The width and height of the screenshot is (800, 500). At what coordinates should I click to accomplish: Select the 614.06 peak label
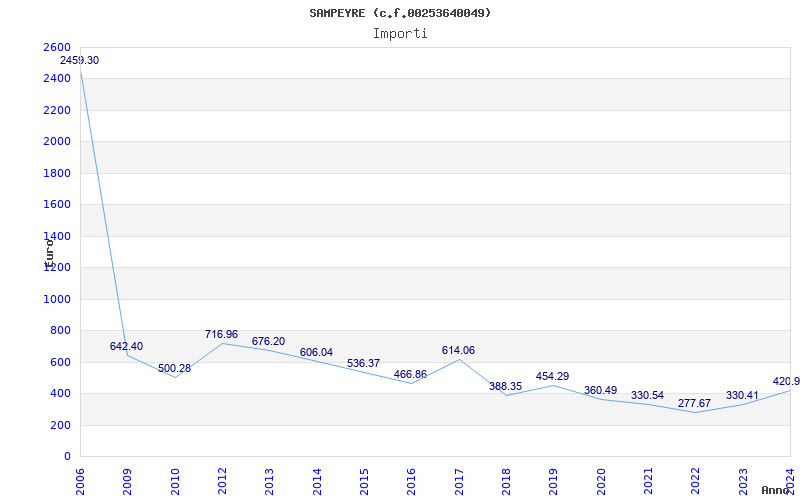pyautogui.click(x=458, y=351)
